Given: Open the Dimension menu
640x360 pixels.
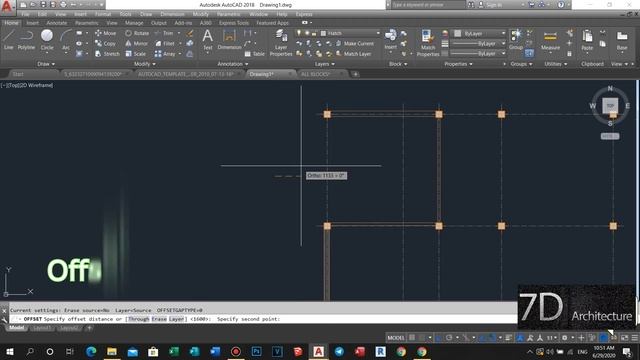Looking at the screenshot, I should pos(172,14).
